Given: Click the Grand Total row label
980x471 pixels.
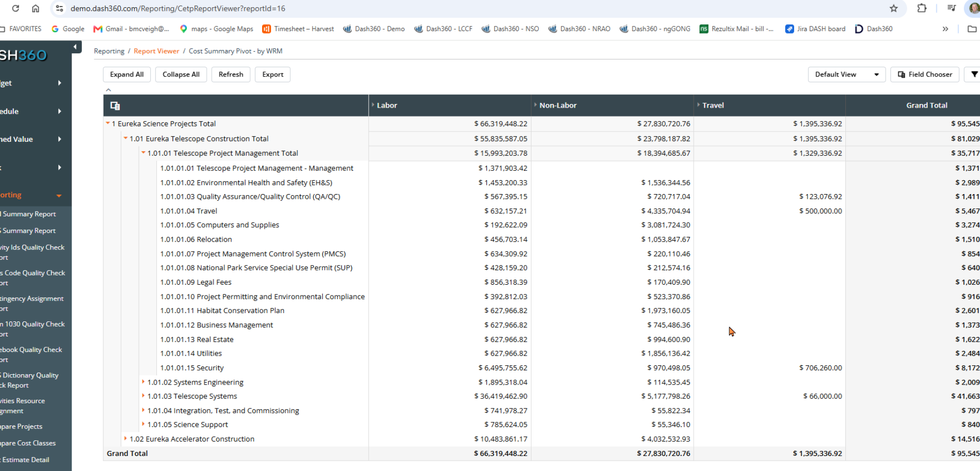Looking at the screenshot, I should (127, 453).
